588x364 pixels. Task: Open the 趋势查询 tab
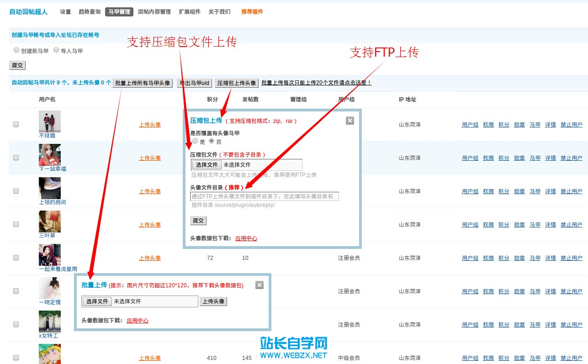click(x=89, y=12)
